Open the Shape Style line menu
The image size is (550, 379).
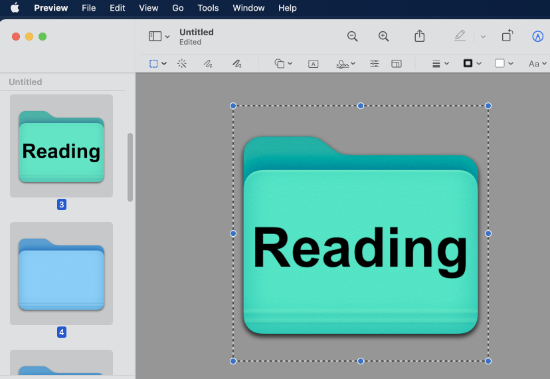[436, 64]
